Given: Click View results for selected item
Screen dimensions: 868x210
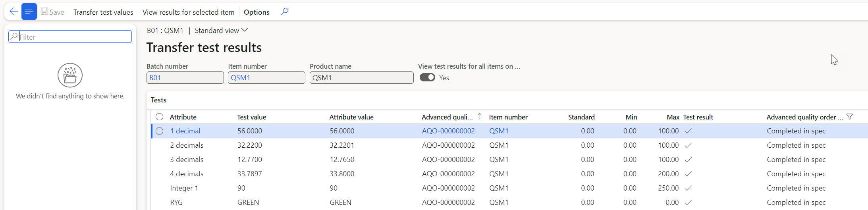Looking at the screenshot, I should (188, 12).
